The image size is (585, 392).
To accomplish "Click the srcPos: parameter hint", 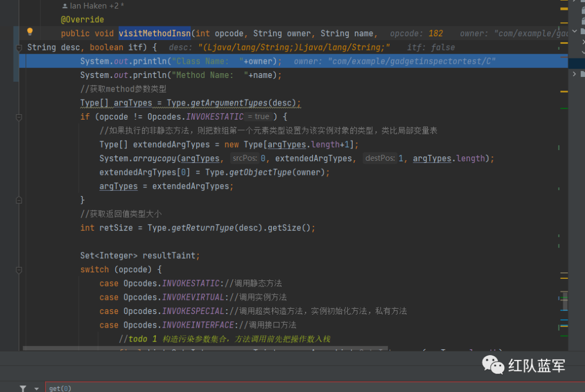I will pyautogui.click(x=245, y=158).
